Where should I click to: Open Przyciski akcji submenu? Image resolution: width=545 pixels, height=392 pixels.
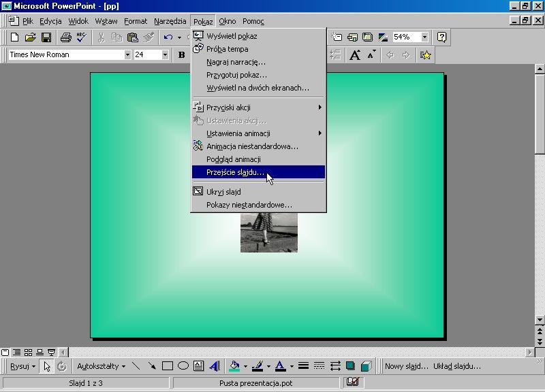coord(258,108)
